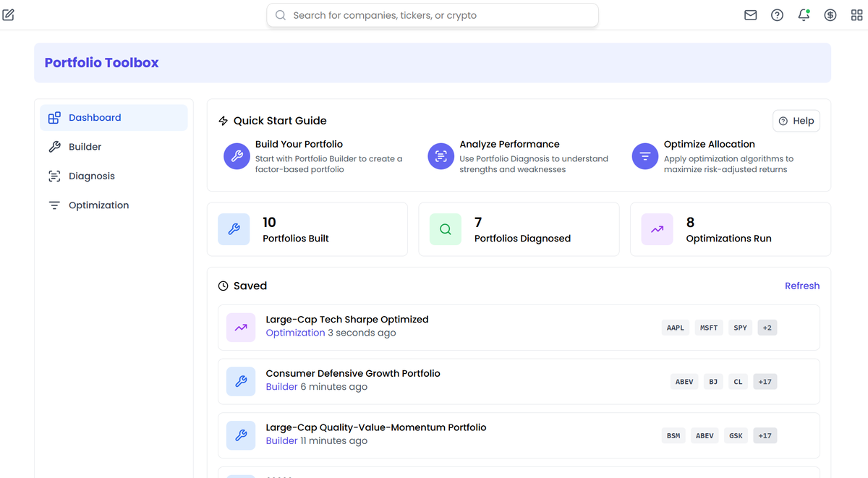Click the Build Your Portfolio wrench icon
This screenshot has width=868, height=478.
237,156
